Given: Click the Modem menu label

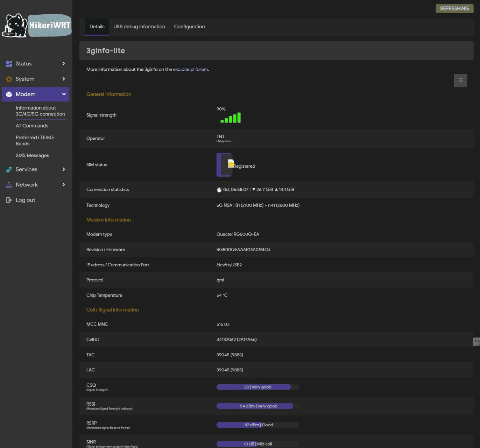Looking at the screenshot, I should (26, 94).
